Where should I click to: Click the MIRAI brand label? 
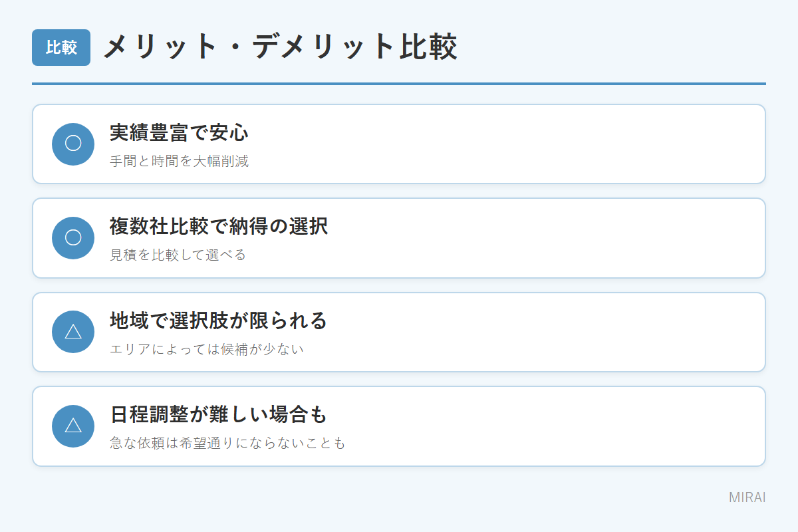[747, 497]
